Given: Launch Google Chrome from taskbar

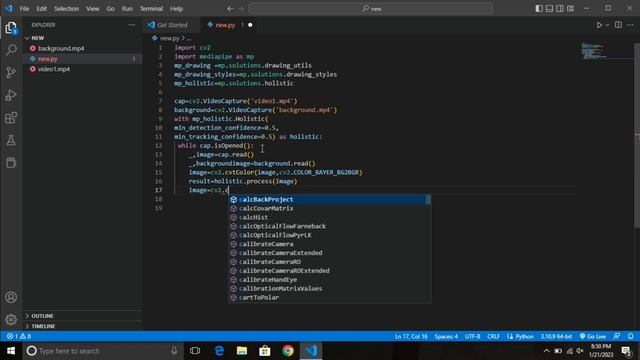Looking at the screenshot, I should coord(288,351).
